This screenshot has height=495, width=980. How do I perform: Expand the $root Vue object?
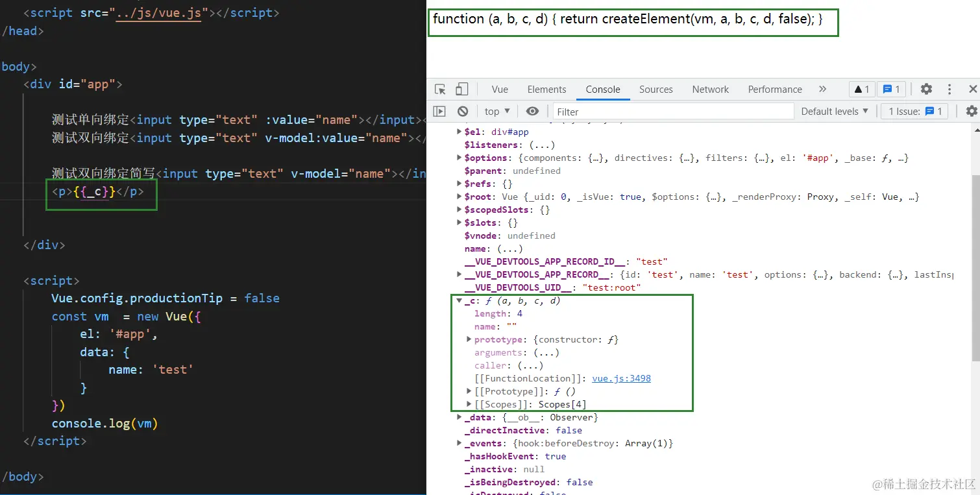coord(459,197)
